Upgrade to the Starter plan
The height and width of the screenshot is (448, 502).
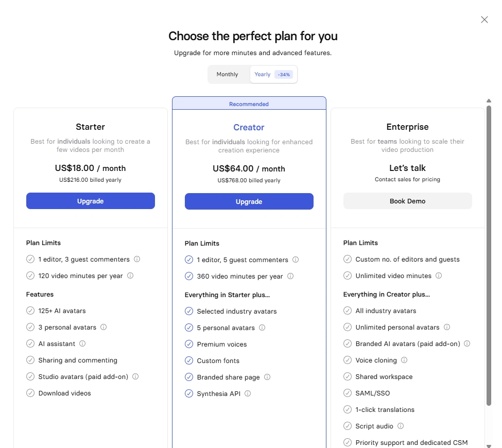coord(91,201)
